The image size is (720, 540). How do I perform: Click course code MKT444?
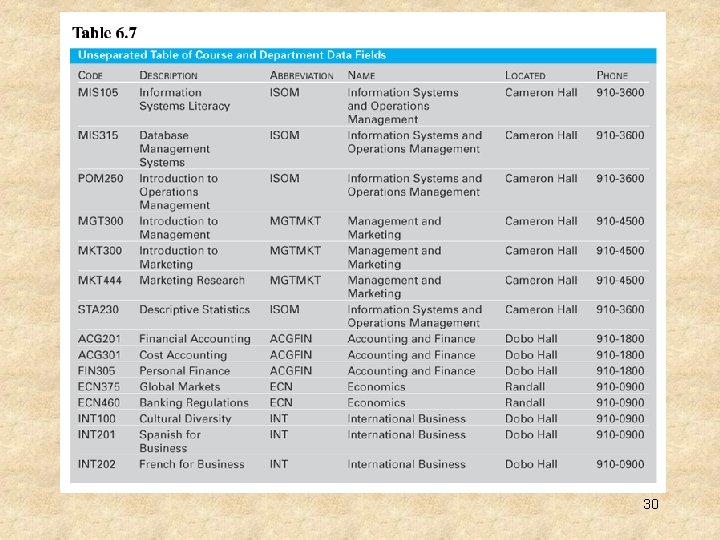coord(100,280)
